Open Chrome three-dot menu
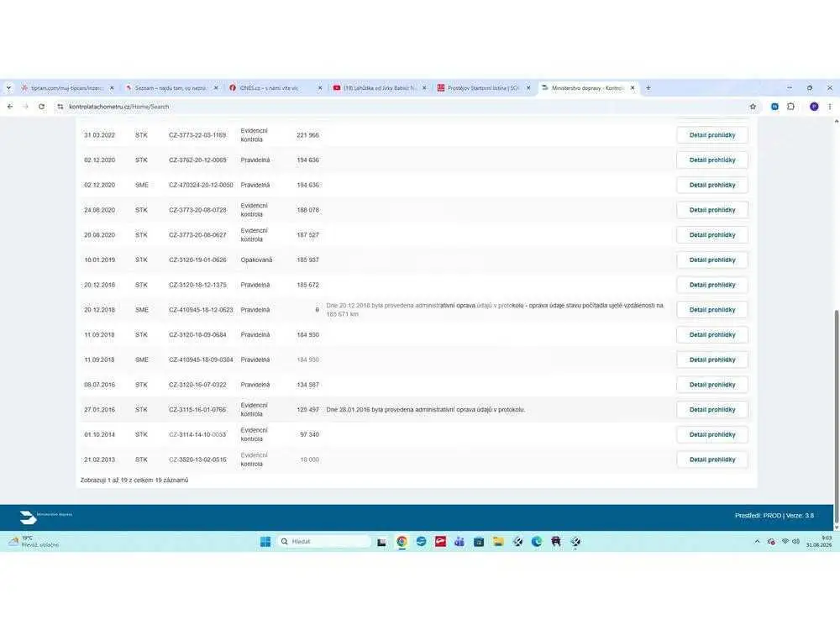The image size is (840, 630). [830, 107]
